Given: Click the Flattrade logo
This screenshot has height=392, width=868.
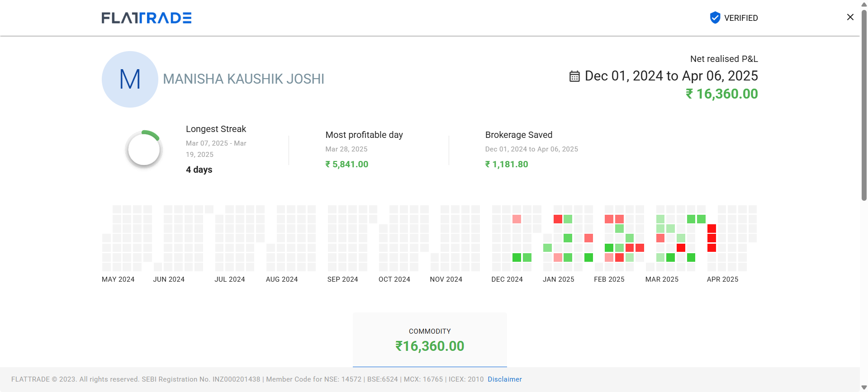Looking at the screenshot, I should point(146,18).
